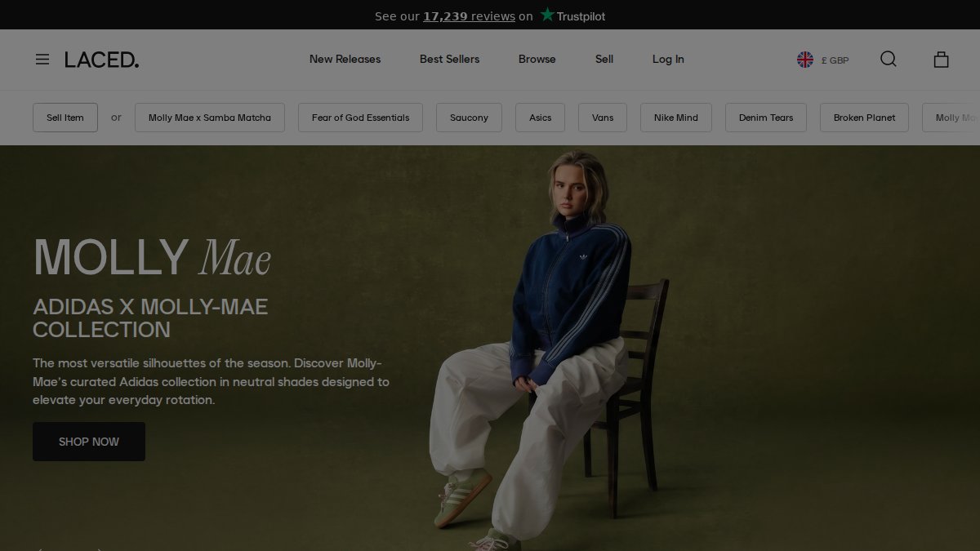Viewport: 980px width, 551px height.
Task: Open the shopping bag icon
Action: 941,59
